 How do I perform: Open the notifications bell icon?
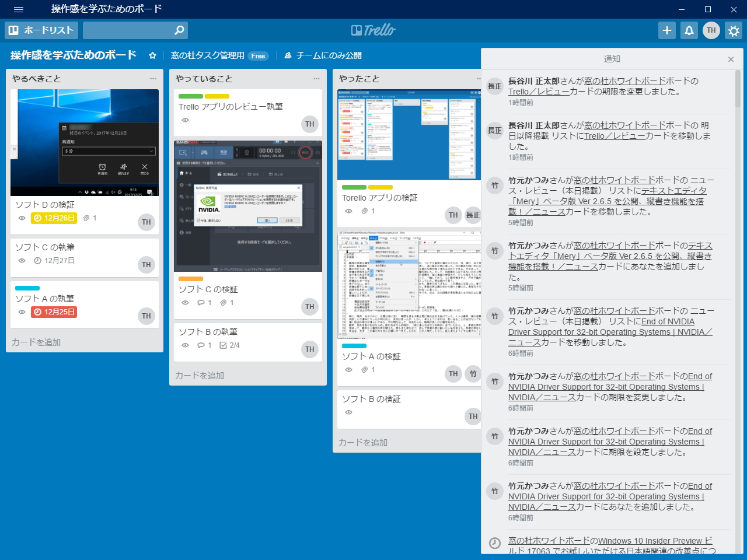689,30
